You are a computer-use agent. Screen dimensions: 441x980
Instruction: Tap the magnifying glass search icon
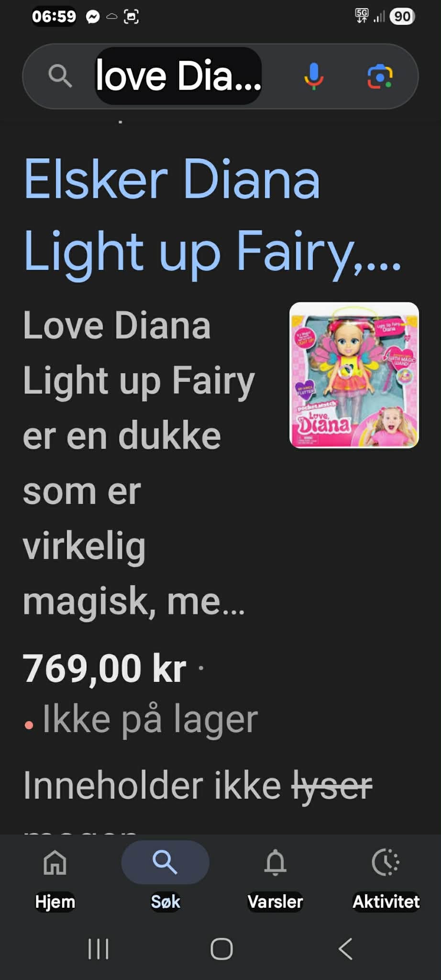pos(60,76)
